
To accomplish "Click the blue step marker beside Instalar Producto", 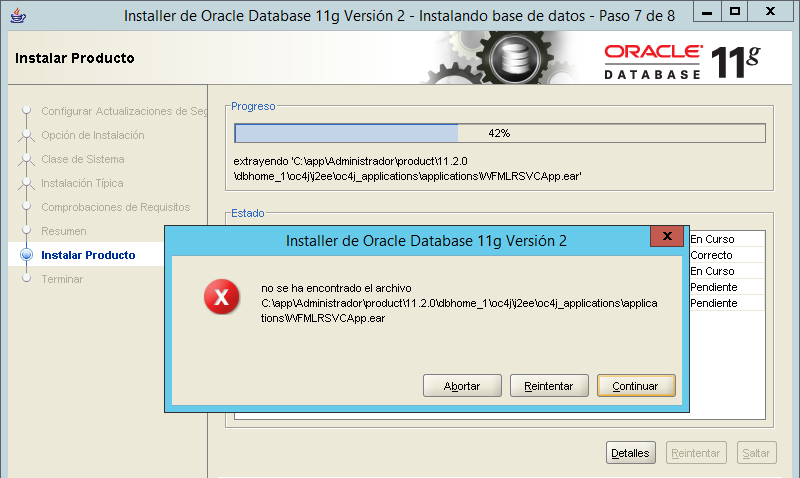I will [x=27, y=255].
